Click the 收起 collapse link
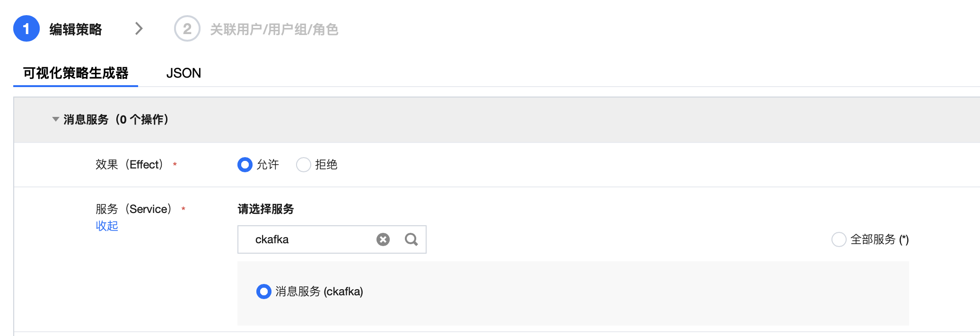 107,226
